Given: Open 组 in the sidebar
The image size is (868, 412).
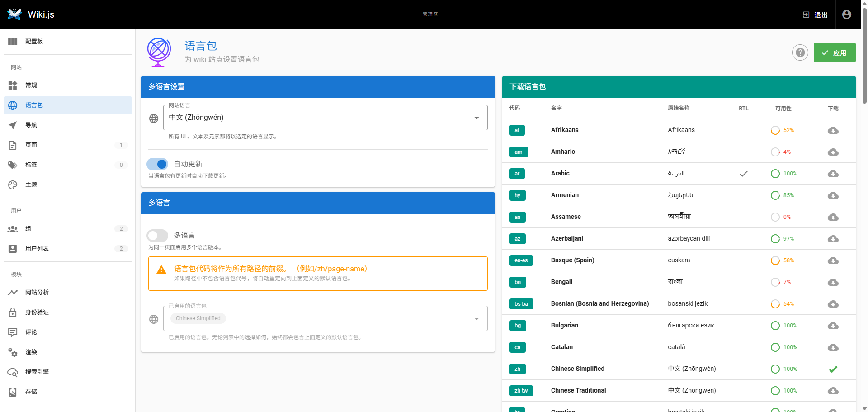Looking at the screenshot, I should [68, 228].
